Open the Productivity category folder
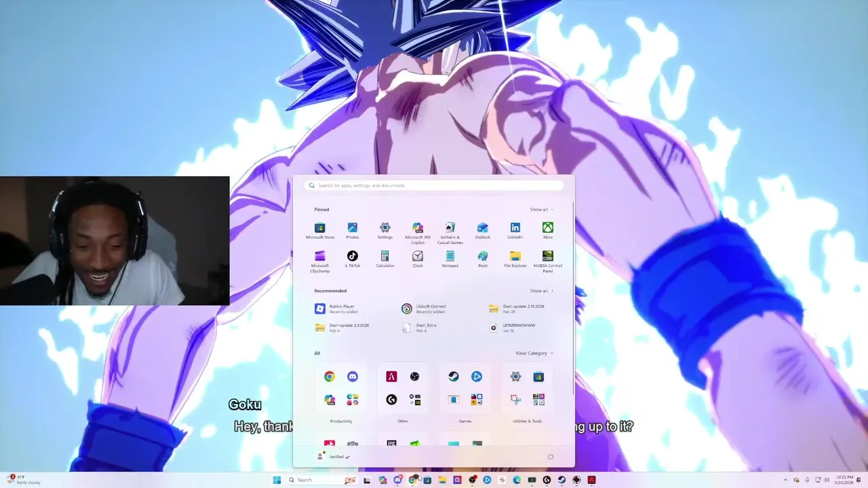This screenshot has width=868, height=488. click(341, 421)
